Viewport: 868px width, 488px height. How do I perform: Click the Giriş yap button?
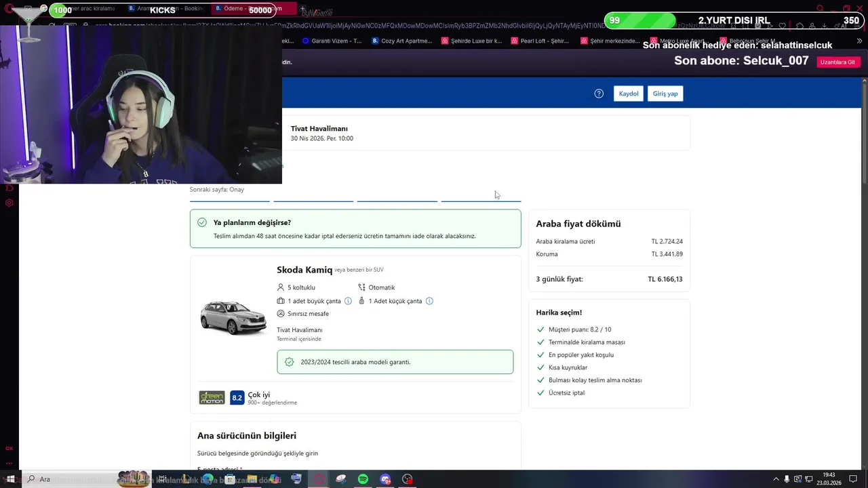665,94
